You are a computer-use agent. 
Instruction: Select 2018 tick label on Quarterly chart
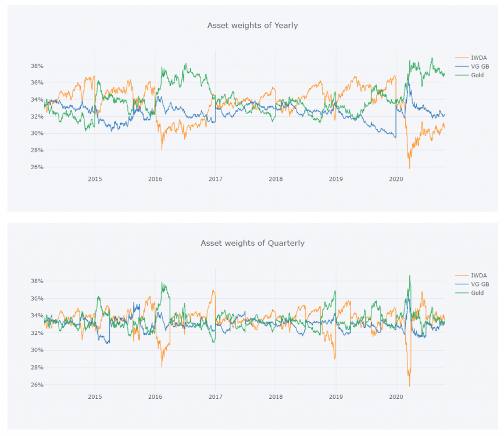tap(276, 396)
